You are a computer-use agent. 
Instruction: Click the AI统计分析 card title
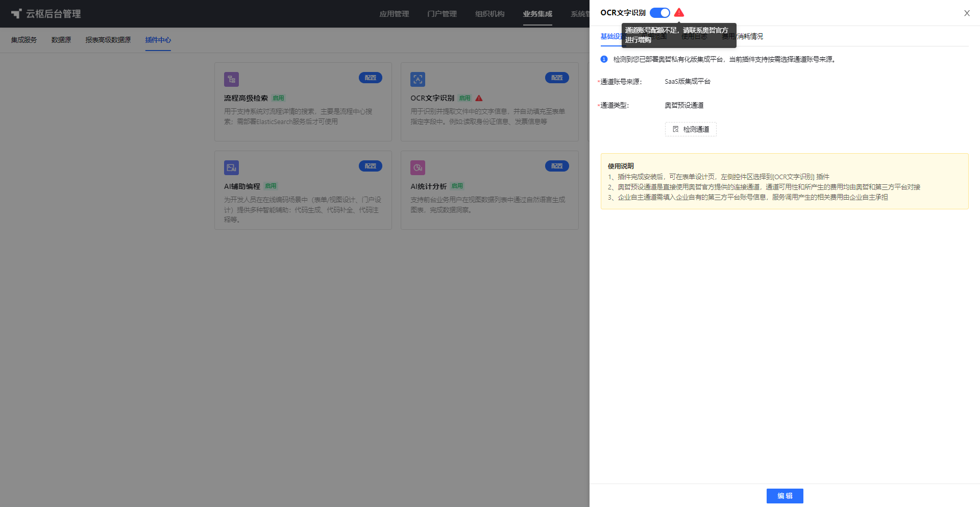click(429, 186)
